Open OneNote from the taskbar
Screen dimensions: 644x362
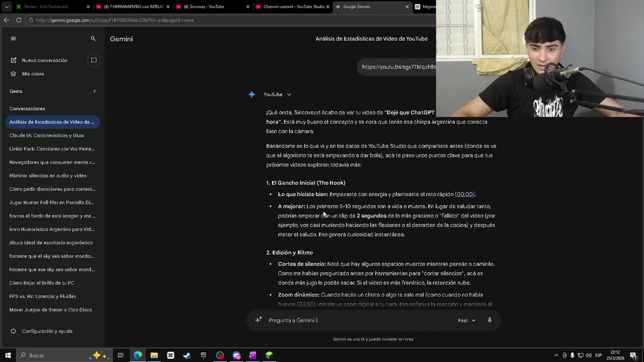253,355
